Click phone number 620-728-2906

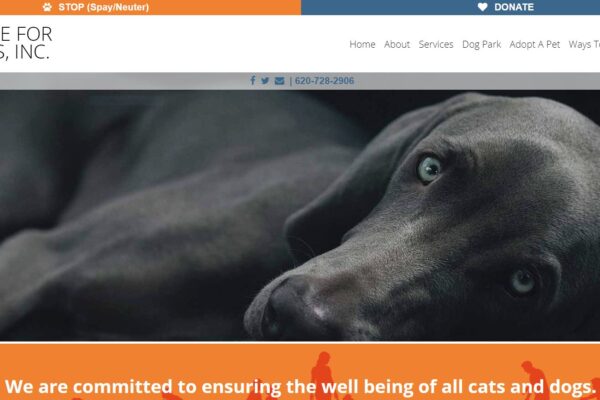pyautogui.click(x=324, y=81)
